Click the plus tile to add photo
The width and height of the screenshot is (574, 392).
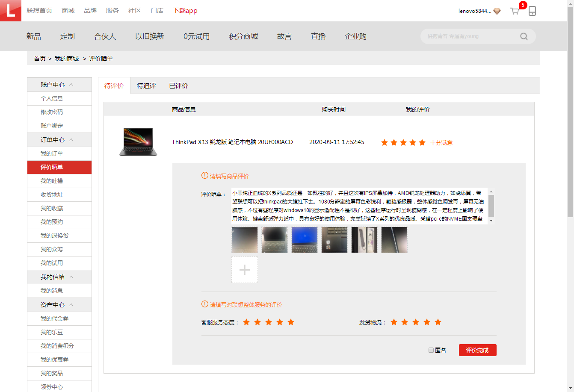tap(245, 270)
